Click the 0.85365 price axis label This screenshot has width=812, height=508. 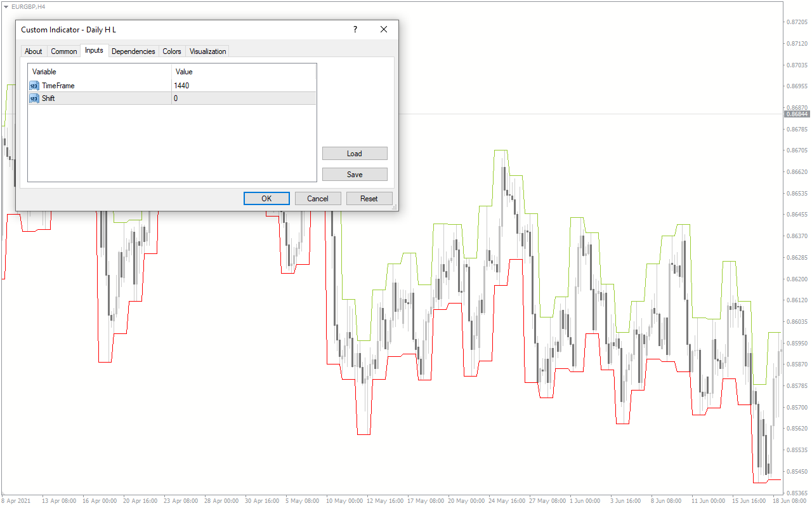click(x=796, y=493)
